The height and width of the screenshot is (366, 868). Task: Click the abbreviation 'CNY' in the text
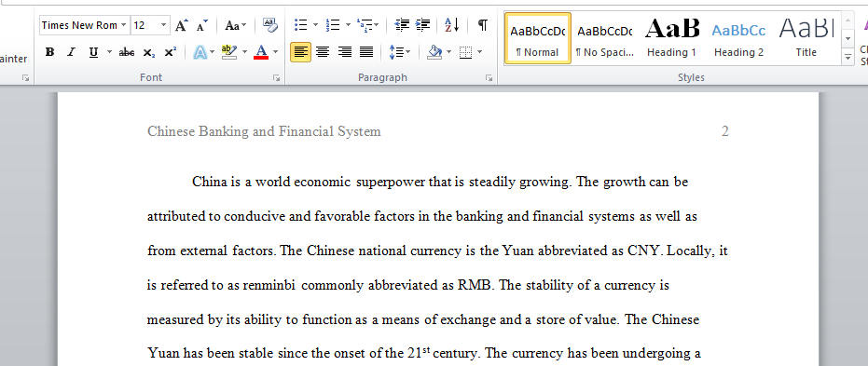click(645, 251)
